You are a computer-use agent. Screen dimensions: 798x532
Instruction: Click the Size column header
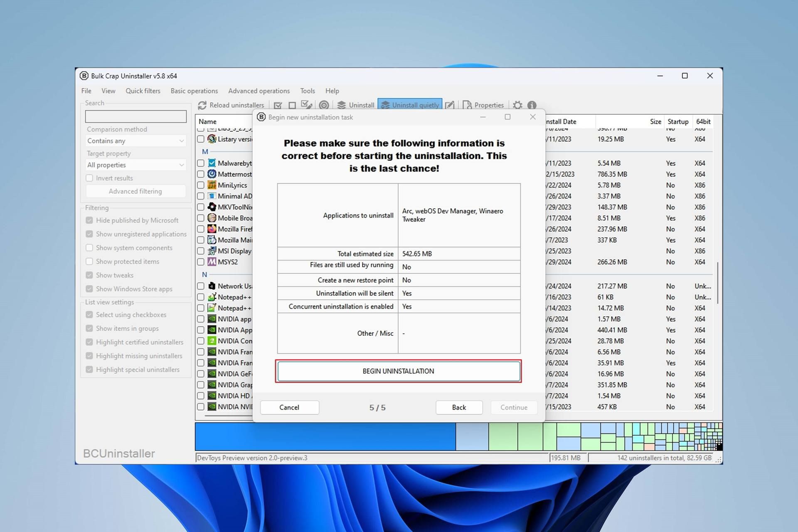[655, 121]
